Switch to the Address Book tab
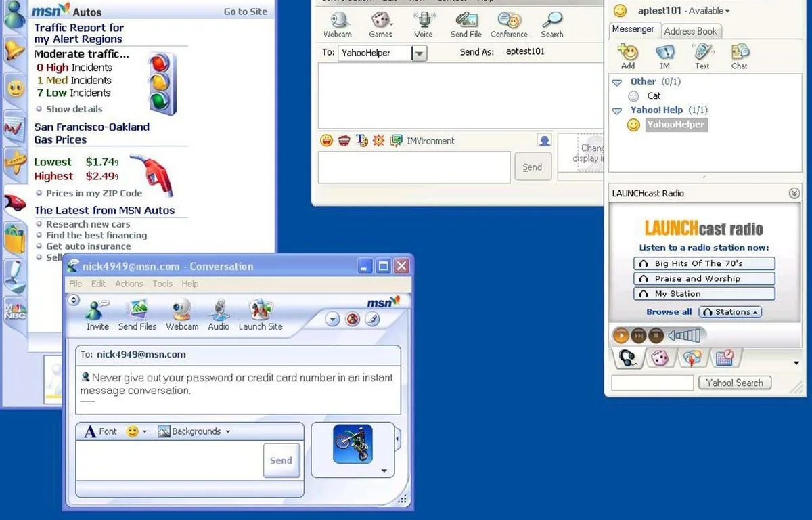This screenshot has height=520, width=812. pos(690,31)
